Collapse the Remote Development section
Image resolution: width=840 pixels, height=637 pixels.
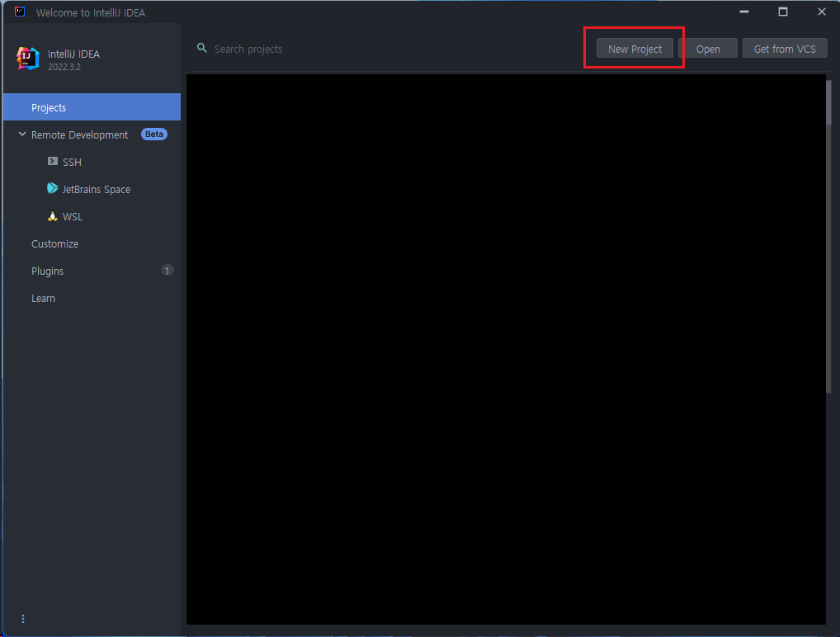click(22, 134)
